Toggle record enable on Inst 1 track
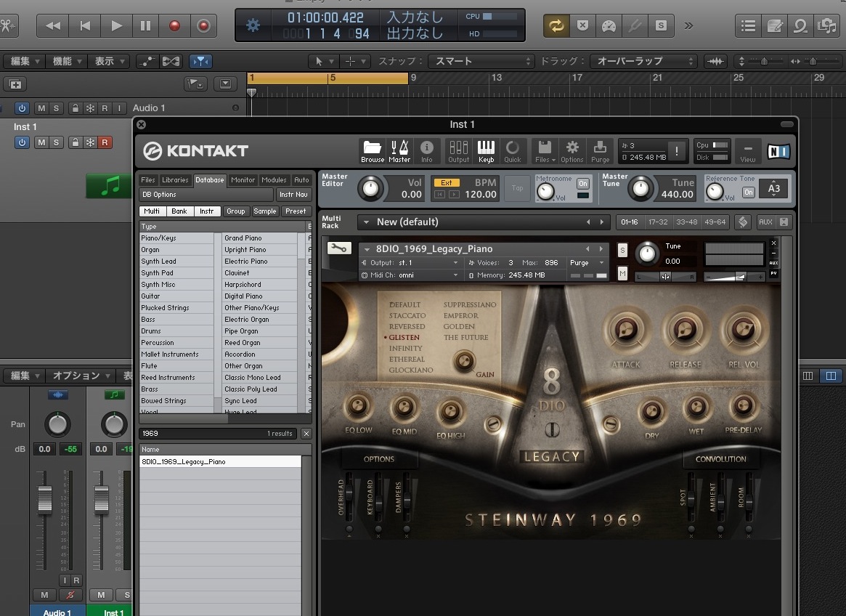Screen dimensions: 846x616 click(105, 142)
